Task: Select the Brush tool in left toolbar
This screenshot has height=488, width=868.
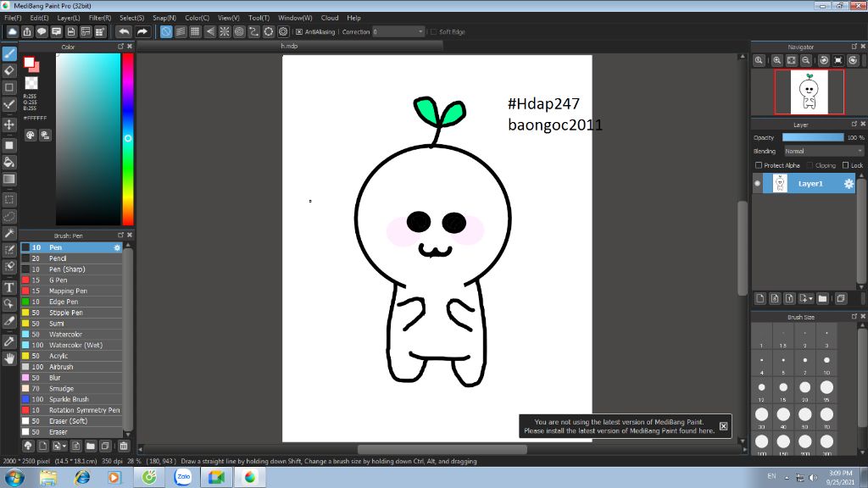Action: (9, 53)
